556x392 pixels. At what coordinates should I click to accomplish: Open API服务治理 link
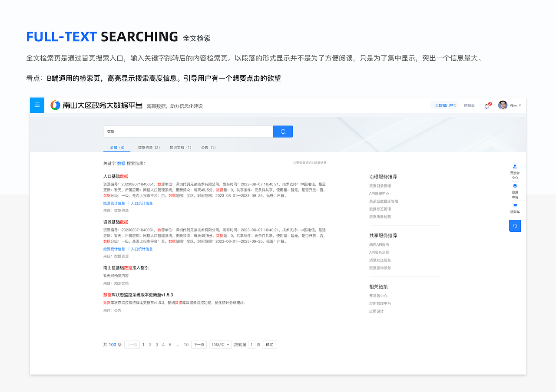click(x=379, y=253)
